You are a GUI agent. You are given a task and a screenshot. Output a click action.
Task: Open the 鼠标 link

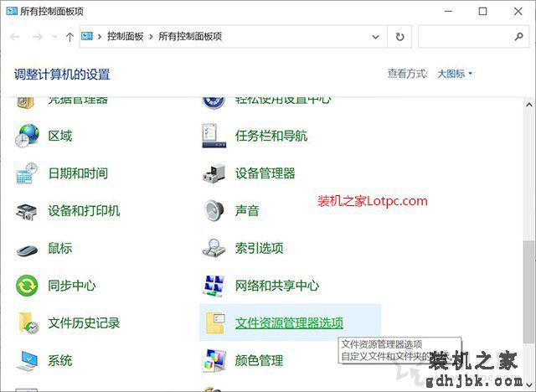tap(60, 248)
